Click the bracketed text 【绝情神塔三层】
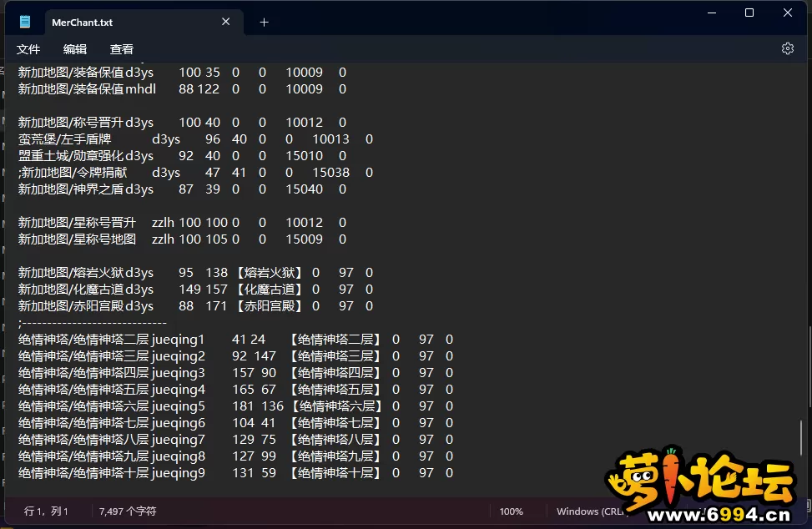This screenshot has width=812, height=529. [335, 356]
